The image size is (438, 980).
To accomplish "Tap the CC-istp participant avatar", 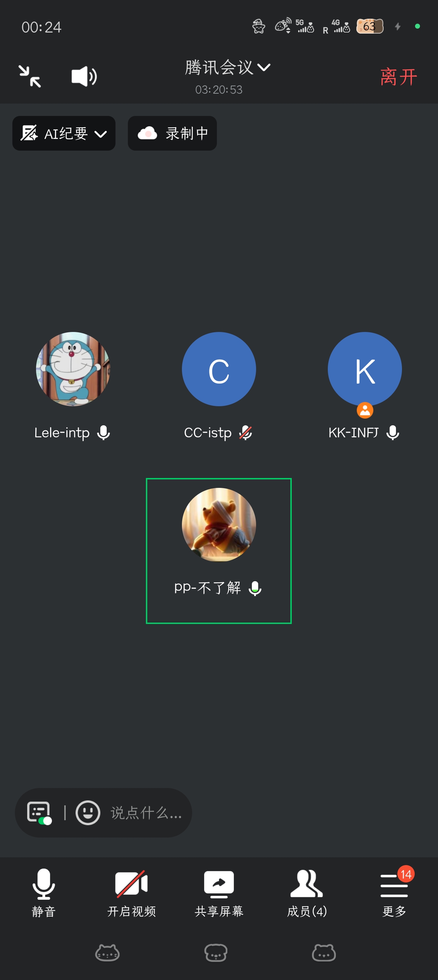I will pos(219,369).
